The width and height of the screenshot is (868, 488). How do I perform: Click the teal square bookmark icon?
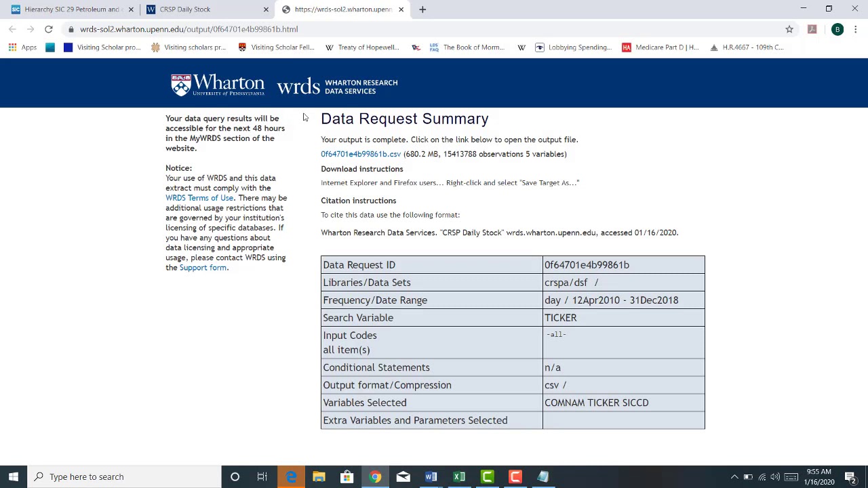[50, 47]
